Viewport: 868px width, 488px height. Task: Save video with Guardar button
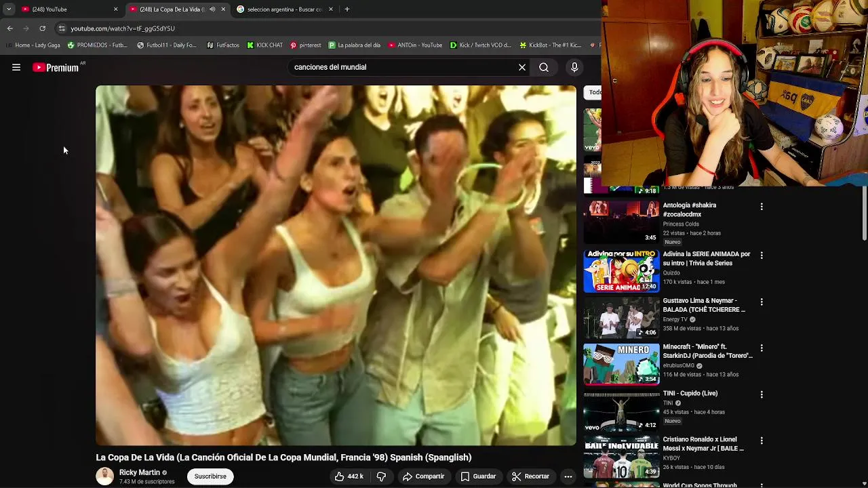[478, 476]
